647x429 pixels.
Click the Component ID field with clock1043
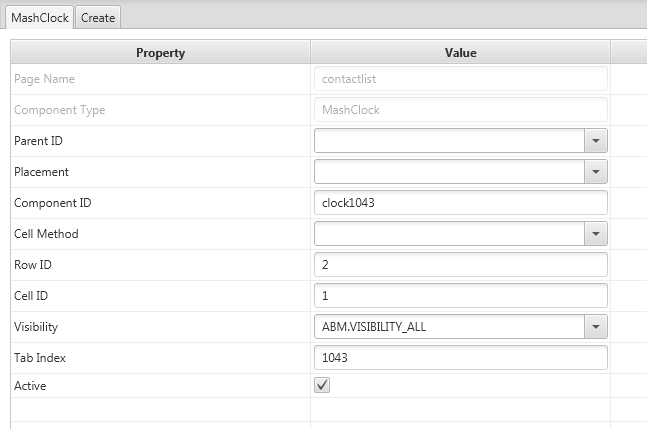[x=460, y=203]
